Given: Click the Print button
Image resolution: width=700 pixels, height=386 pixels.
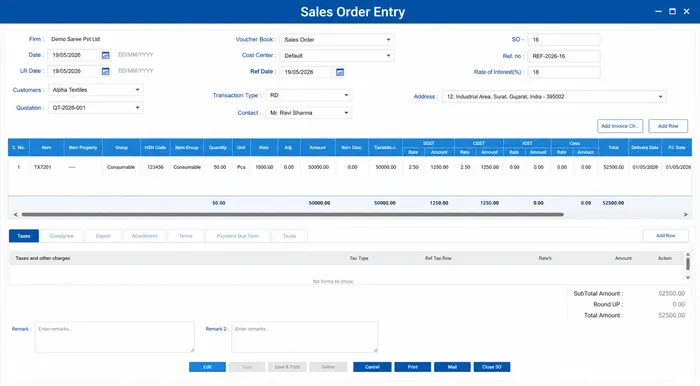Looking at the screenshot, I should pyautogui.click(x=412, y=367).
